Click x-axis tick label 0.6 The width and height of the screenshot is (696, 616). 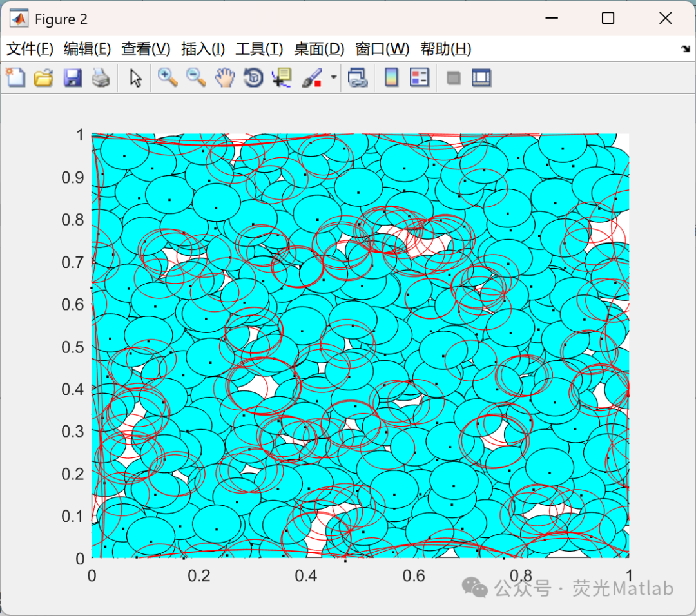(414, 575)
